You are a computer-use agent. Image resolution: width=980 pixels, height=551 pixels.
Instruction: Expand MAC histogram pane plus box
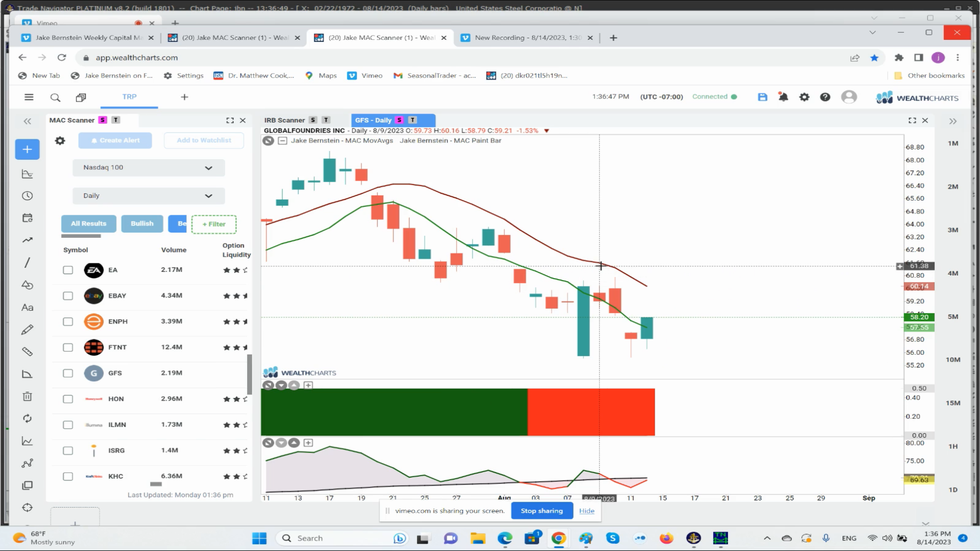coord(308,385)
